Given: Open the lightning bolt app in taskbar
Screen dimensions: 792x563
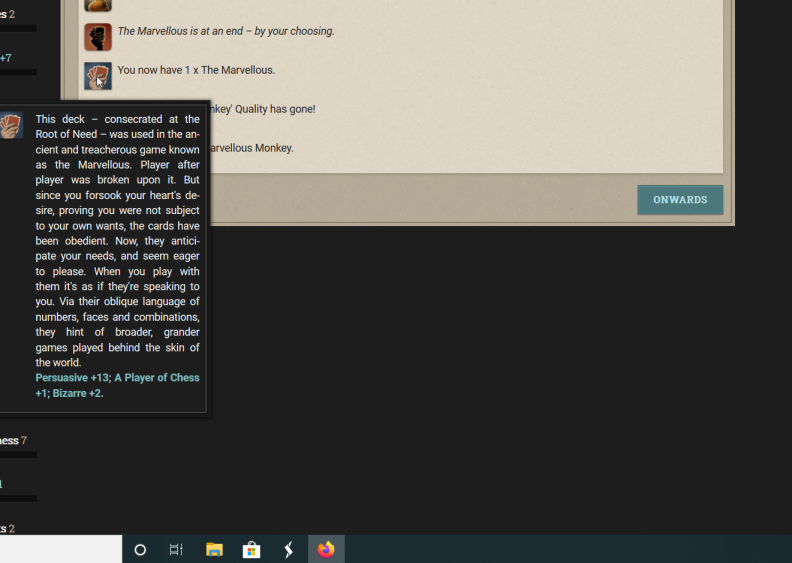Looking at the screenshot, I should tap(289, 549).
